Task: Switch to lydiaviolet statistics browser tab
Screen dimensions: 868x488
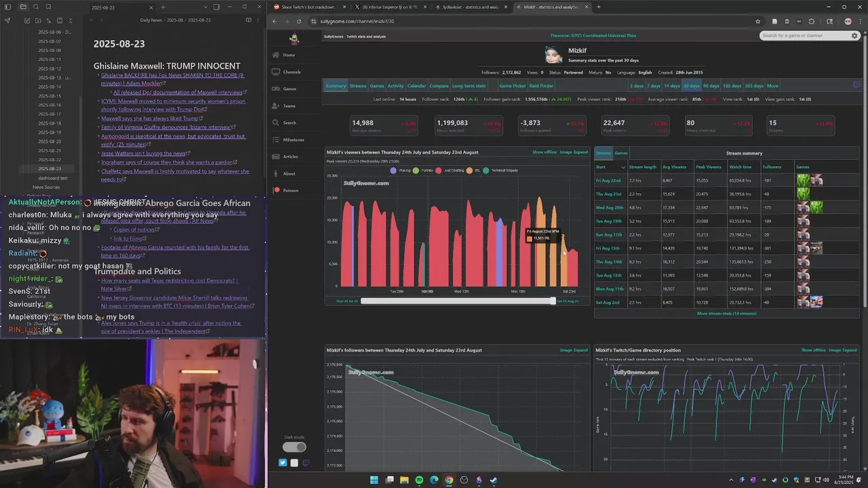Action: (471, 7)
